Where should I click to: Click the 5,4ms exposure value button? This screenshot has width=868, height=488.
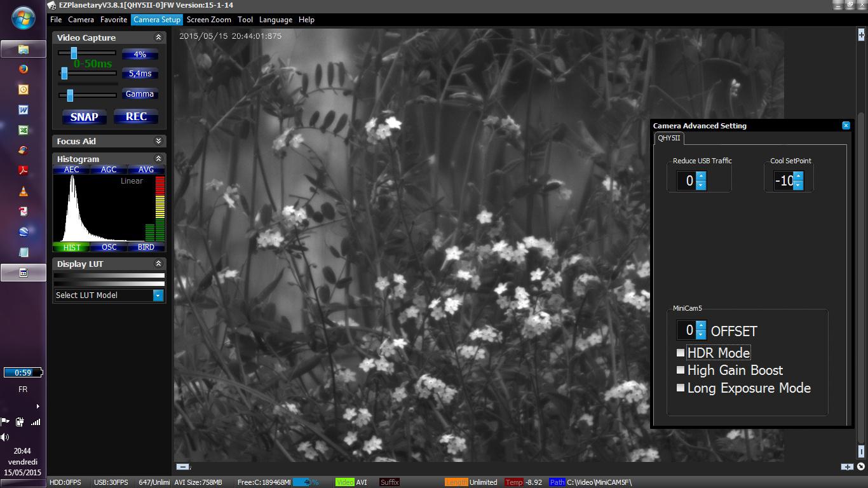[x=140, y=74]
